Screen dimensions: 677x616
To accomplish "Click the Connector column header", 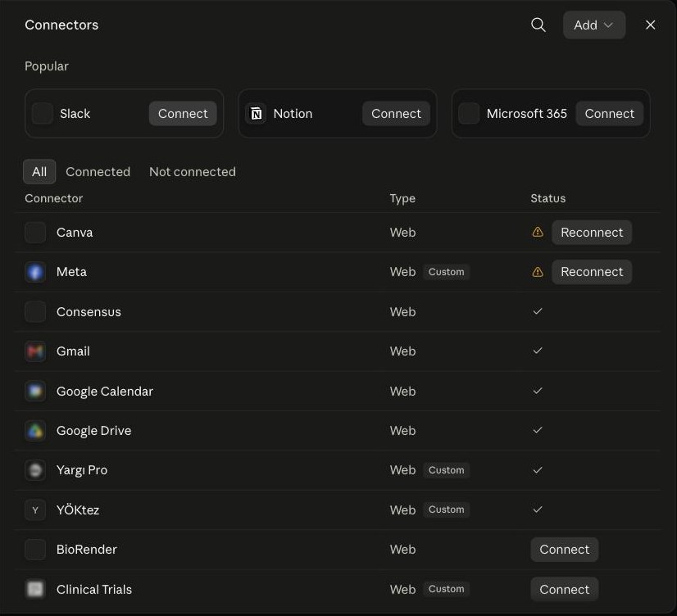I will pos(53,198).
